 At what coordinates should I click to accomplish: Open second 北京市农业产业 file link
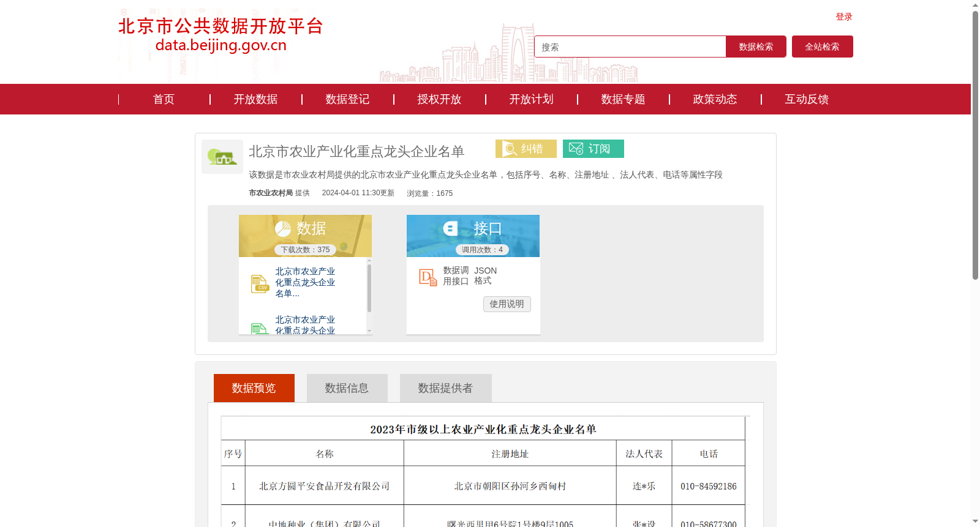coord(305,325)
